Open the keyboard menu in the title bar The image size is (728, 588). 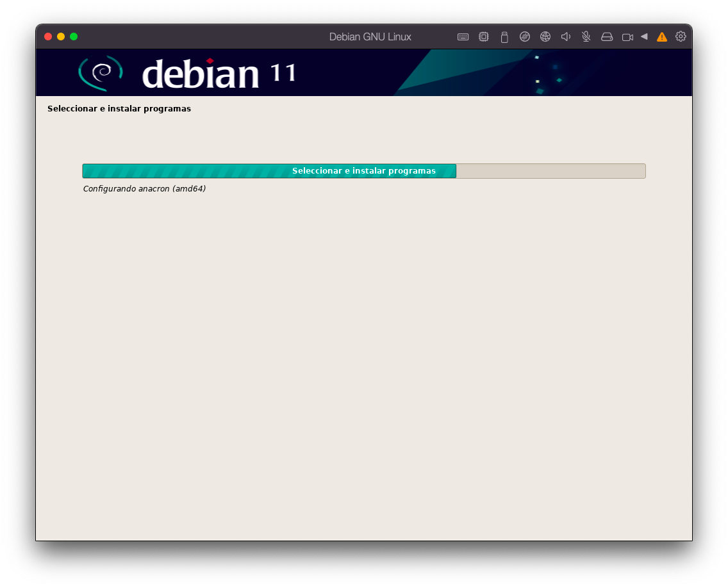click(463, 37)
